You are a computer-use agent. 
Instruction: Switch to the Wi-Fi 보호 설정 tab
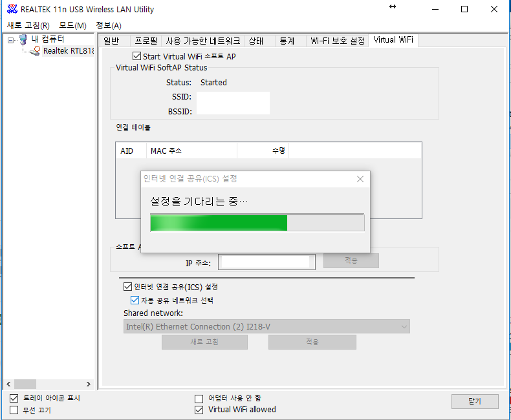pos(337,41)
